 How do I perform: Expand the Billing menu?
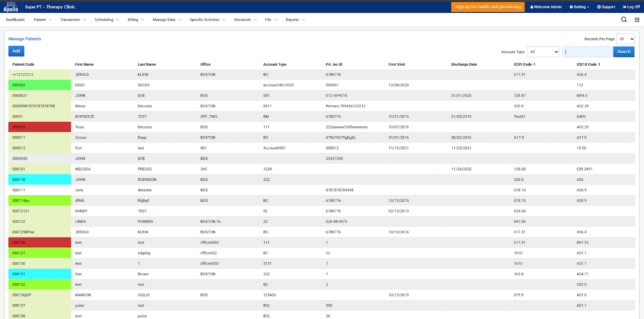coord(136,20)
